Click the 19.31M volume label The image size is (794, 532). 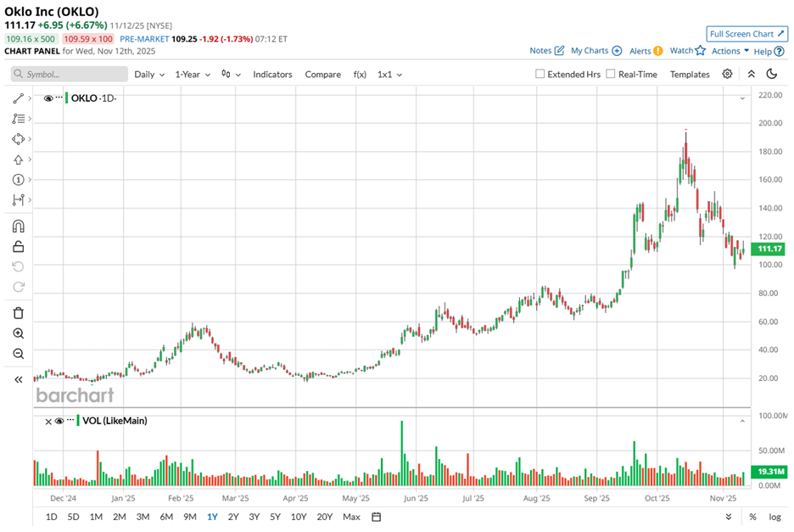point(769,472)
